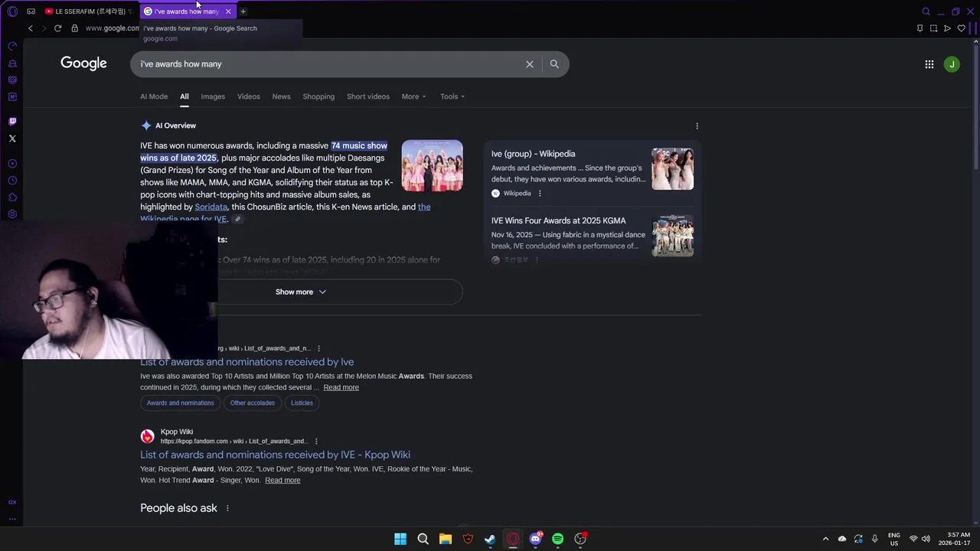The width and height of the screenshot is (980, 551).
Task: Switch to the LE SSERAFIM YouTube tab
Action: click(x=88, y=11)
